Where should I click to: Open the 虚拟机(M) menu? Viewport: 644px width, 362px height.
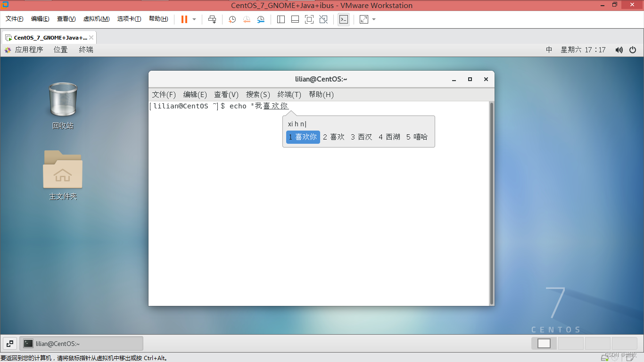(x=96, y=19)
